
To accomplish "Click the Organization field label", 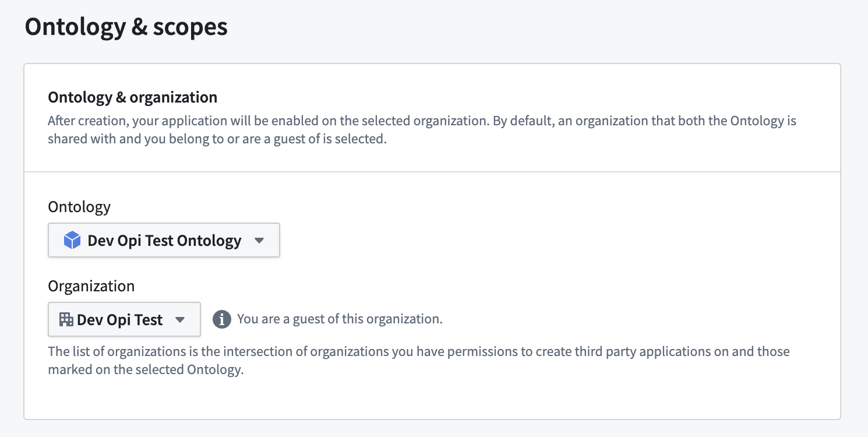I will tap(91, 286).
